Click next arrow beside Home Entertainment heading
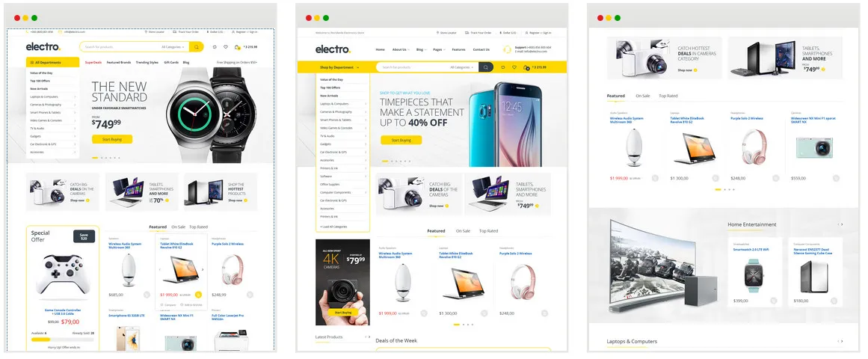Image resolution: width=868 pixels, height=359 pixels. click(x=842, y=224)
